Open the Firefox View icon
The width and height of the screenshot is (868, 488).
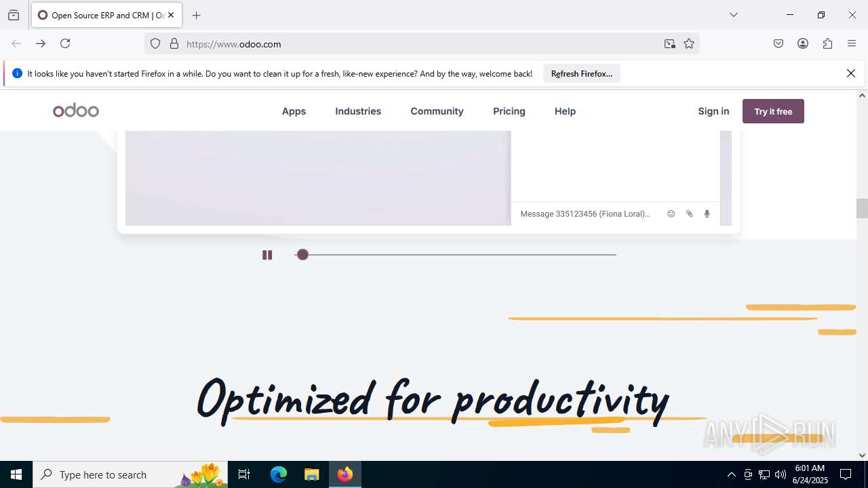[14, 15]
